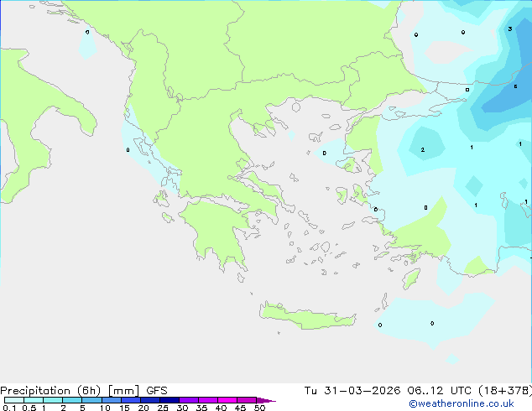Screen dimensions: 532x411
Task: Select the 2–5 mm legend color swatch
Action: (72, 400)
